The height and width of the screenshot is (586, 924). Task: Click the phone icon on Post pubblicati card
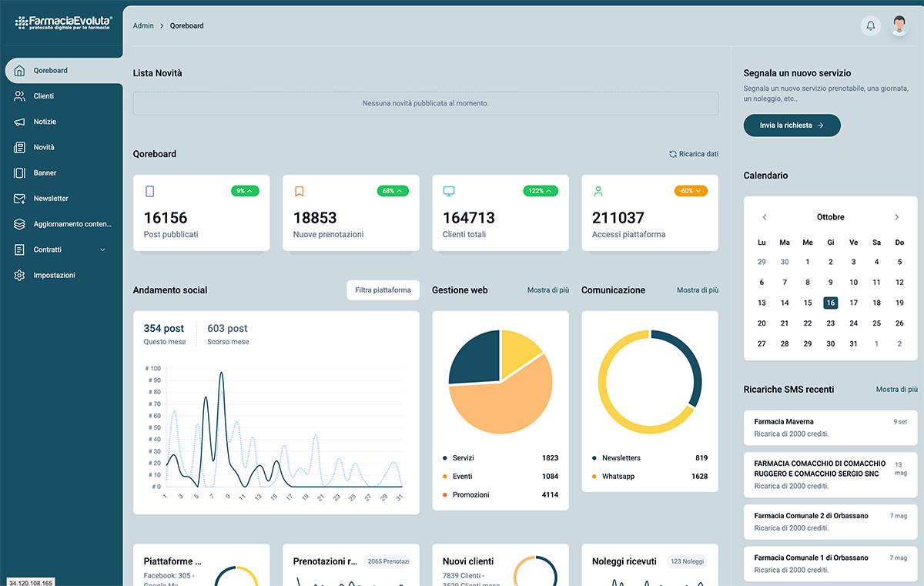coord(149,190)
